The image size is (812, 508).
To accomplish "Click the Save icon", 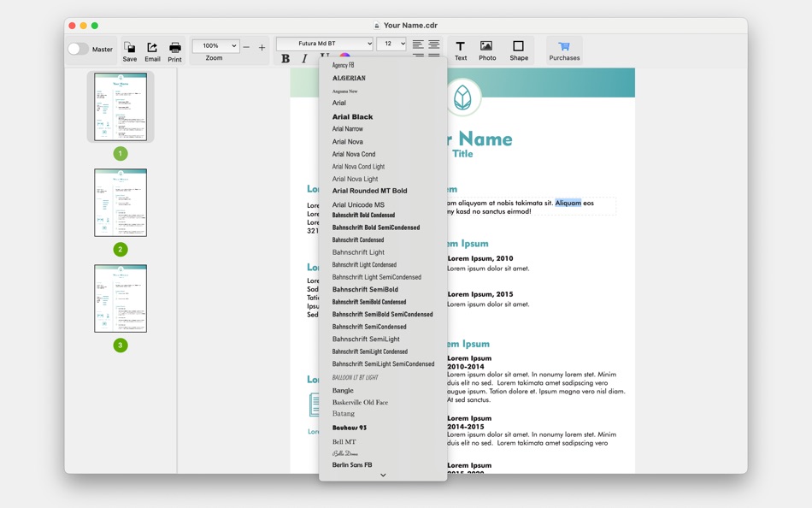I will [129, 48].
